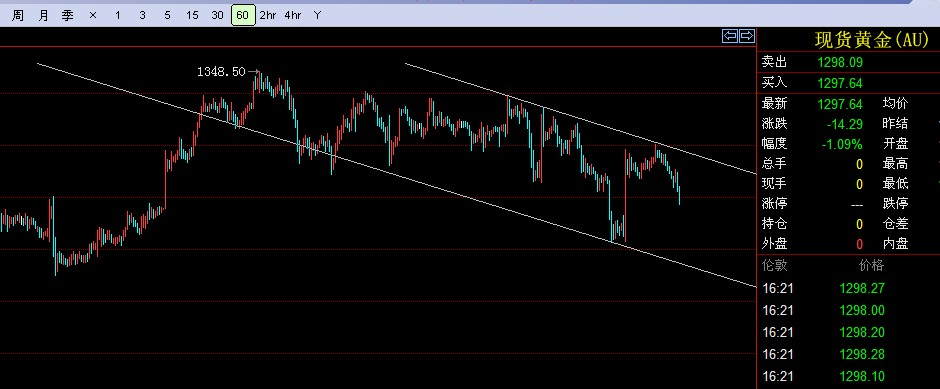
Task: Click the Y period button
Action: click(x=317, y=16)
